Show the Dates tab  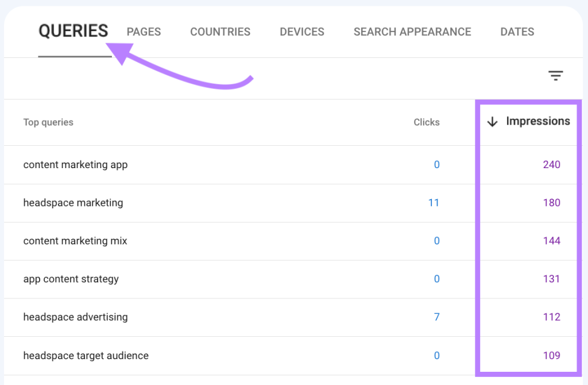[x=517, y=32]
